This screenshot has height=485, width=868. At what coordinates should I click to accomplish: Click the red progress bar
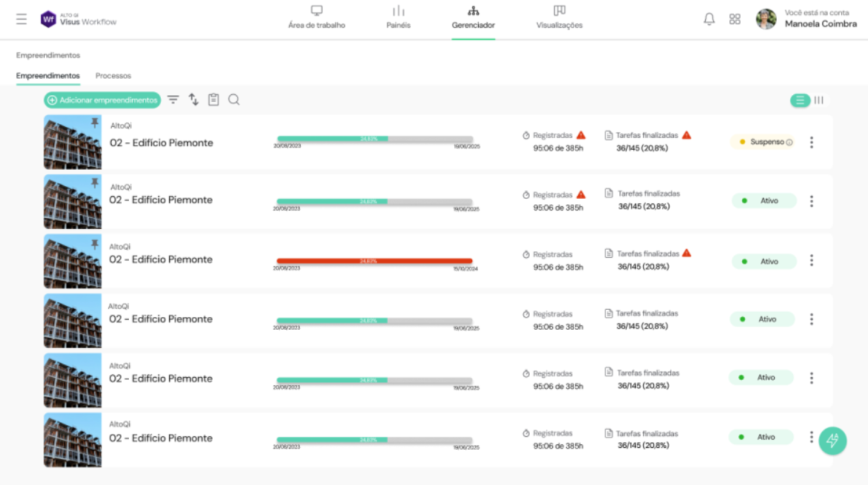pos(374,261)
